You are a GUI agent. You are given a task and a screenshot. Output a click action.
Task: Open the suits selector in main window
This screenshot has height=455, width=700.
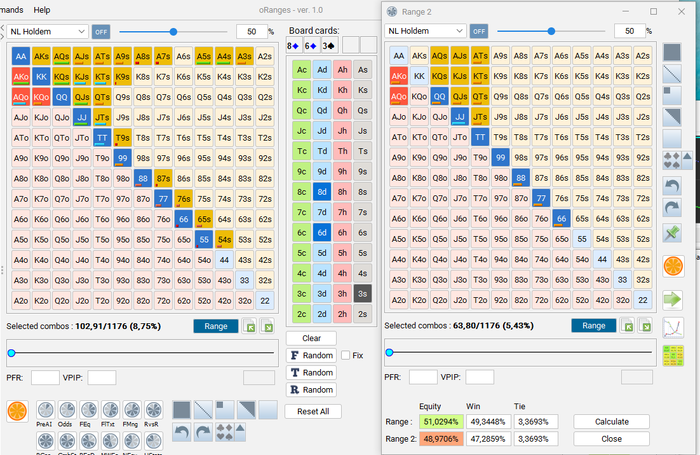[225, 432]
